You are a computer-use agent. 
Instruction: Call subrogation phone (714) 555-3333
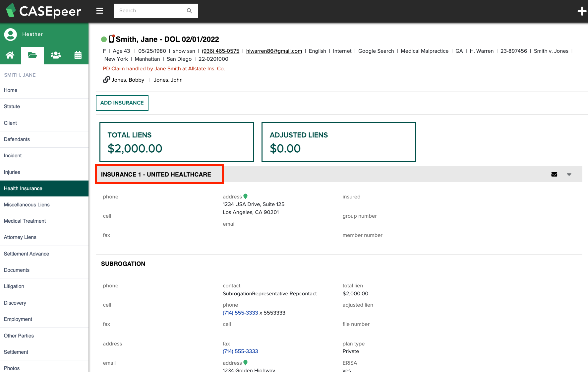(240, 313)
